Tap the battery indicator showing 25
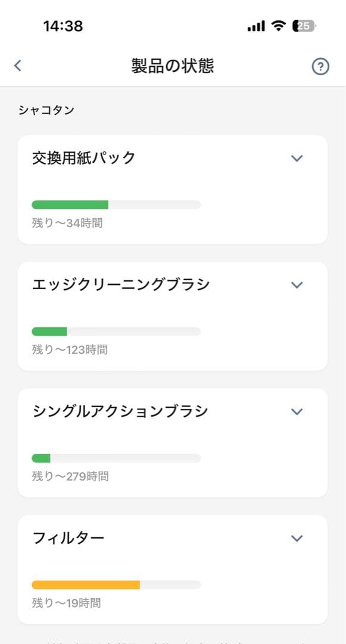This screenshot has height=644, width=346. [x=303, y=26]
